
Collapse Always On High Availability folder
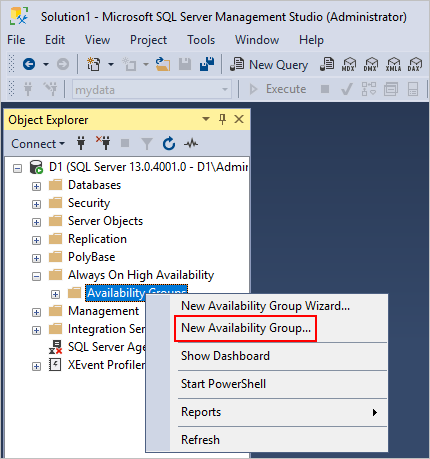[36, 276]
